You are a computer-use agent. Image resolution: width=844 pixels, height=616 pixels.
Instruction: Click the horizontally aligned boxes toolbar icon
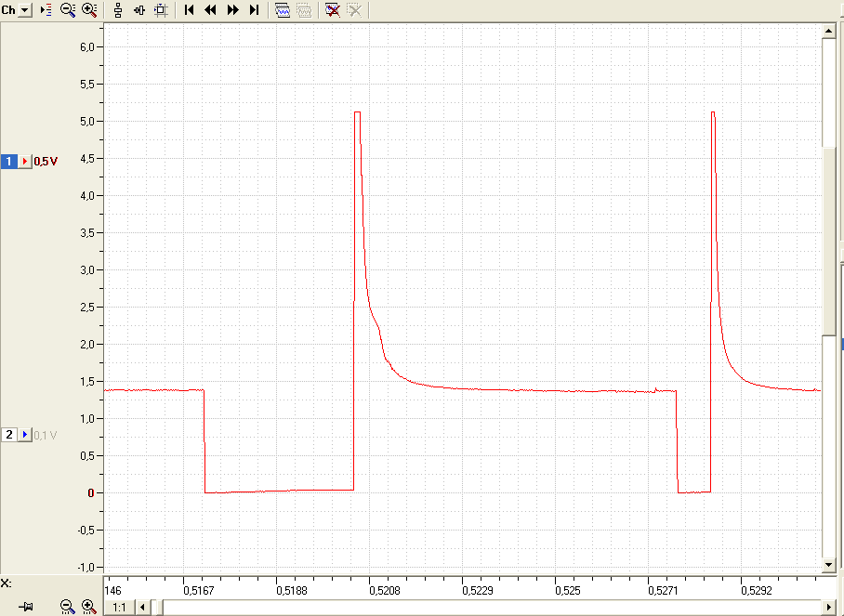coord(139,9)
